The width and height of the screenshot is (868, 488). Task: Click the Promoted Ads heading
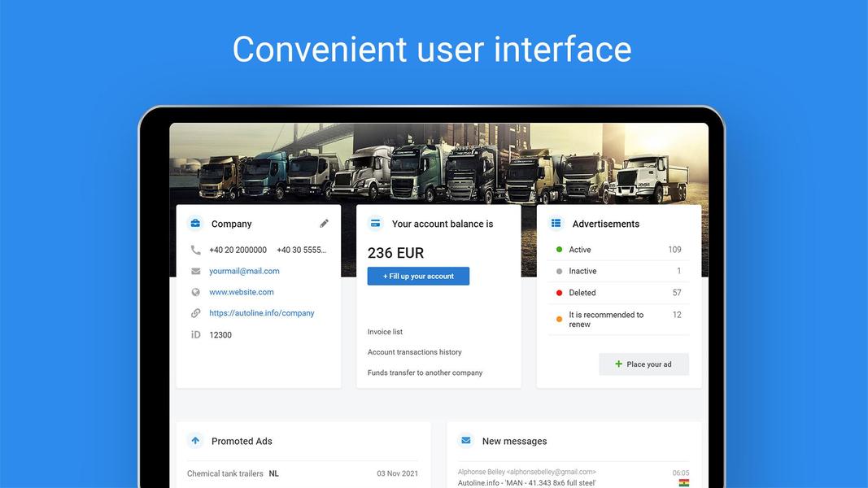click(x=242, y=441)
